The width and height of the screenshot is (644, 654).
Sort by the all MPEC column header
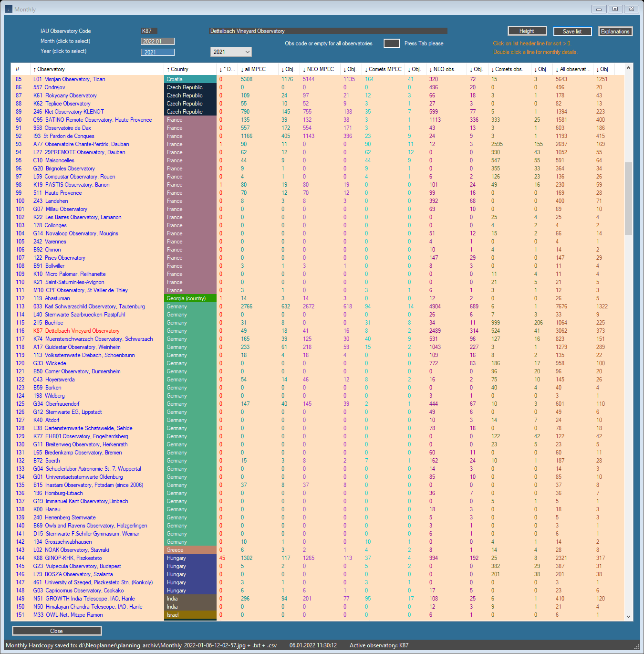coord(258,69)
